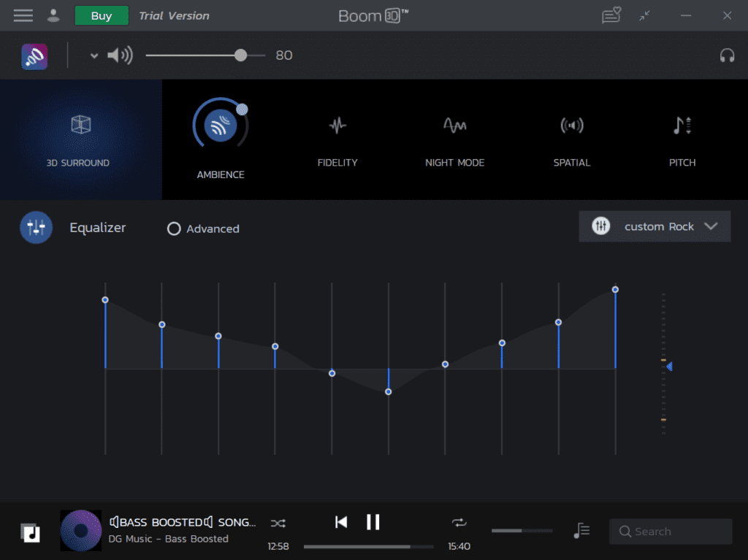The width and height of the screenshot is (748, 560).
Task: Adjust the player volume bar
Action: pyautogui.click(x=522, y=530)
